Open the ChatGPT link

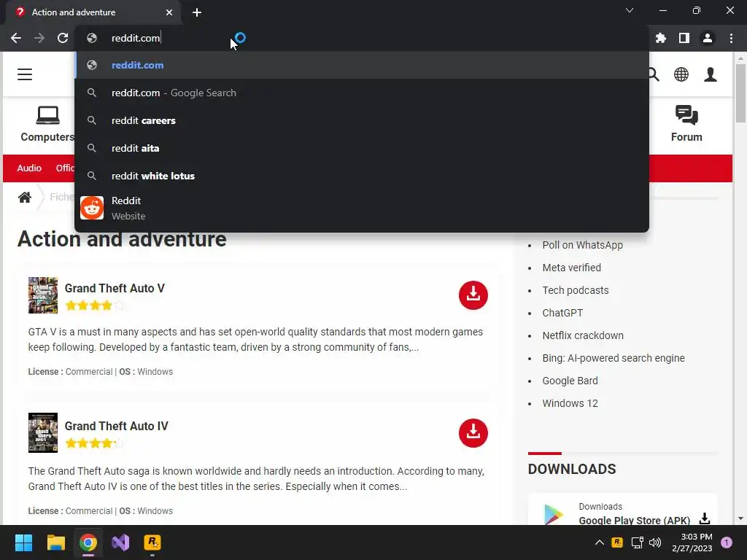[562, 313]
